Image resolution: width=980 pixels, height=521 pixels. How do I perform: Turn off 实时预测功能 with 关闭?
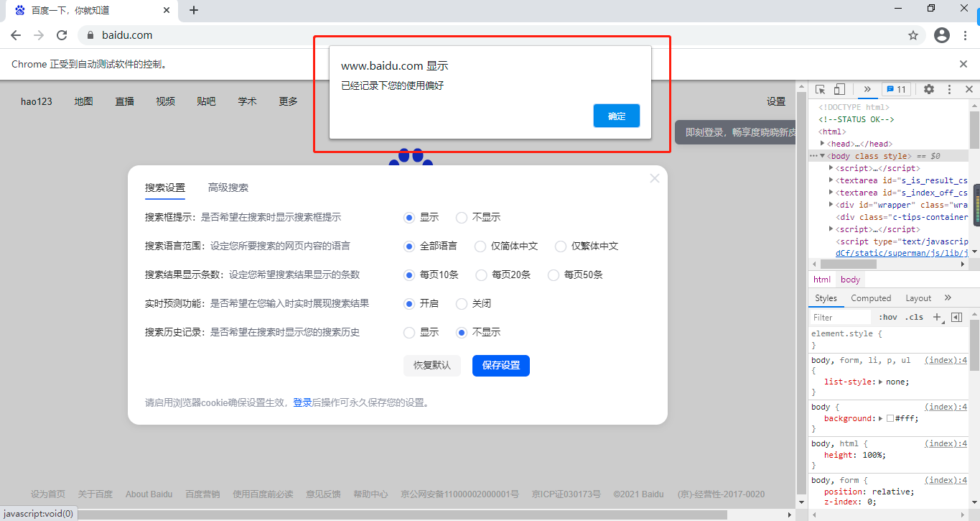(x=462, y=303)
